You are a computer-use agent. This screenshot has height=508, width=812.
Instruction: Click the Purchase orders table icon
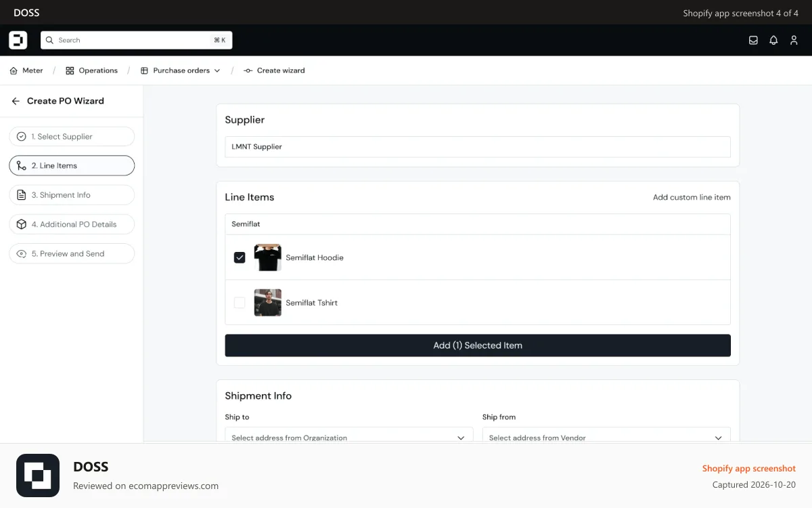pyautogui.click(x=144, y=70)
